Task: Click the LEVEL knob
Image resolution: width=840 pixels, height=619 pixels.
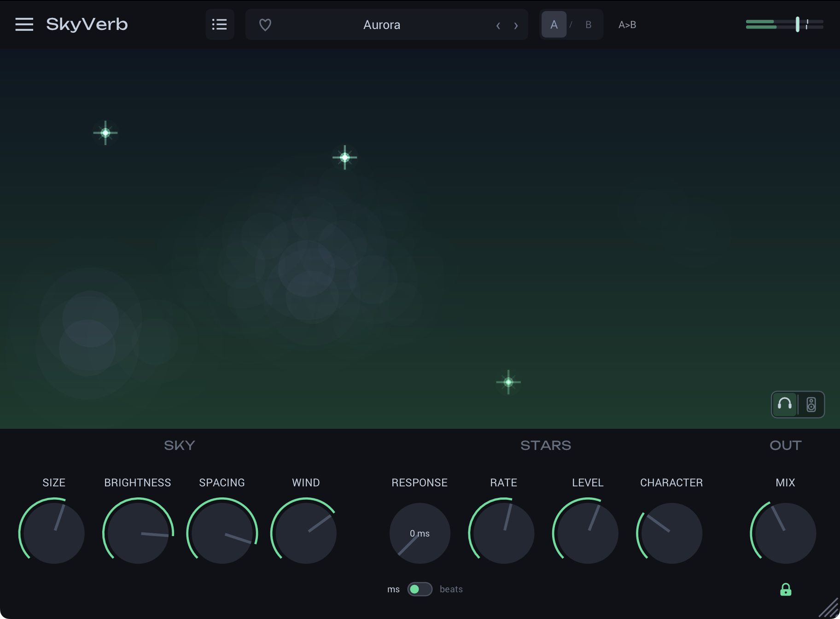Action: [588, 533]
